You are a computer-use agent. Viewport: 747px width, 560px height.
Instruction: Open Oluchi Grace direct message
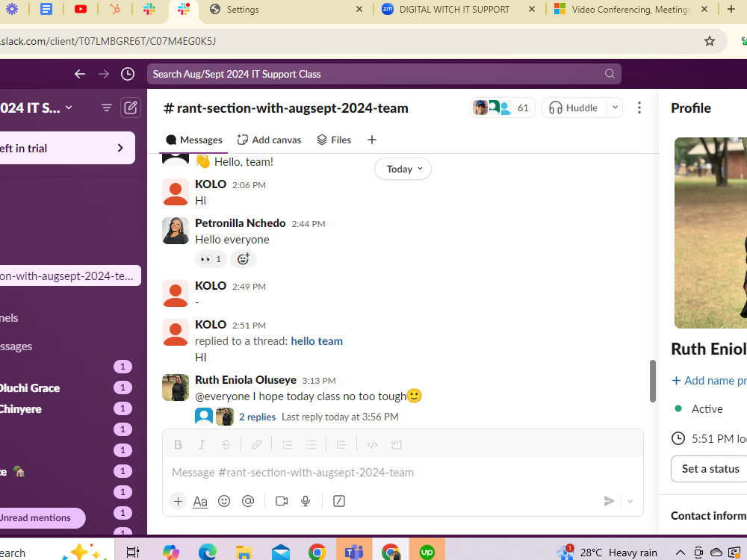30,388
